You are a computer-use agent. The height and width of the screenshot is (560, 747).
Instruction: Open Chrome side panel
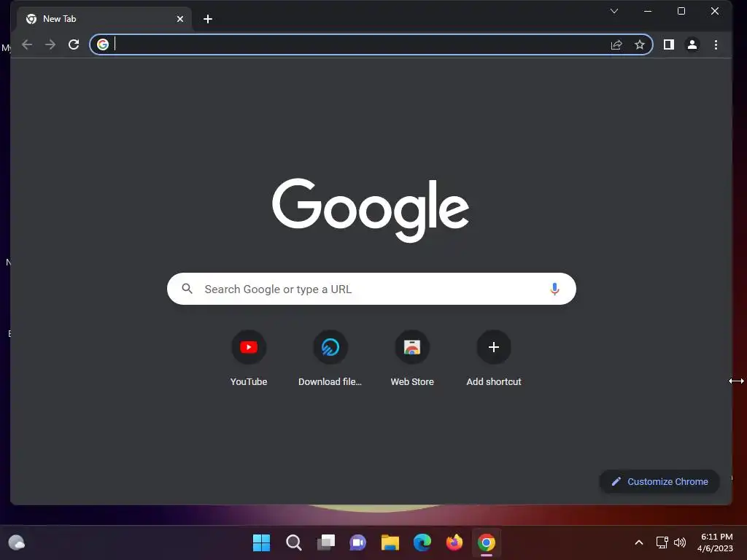[669, 44]
